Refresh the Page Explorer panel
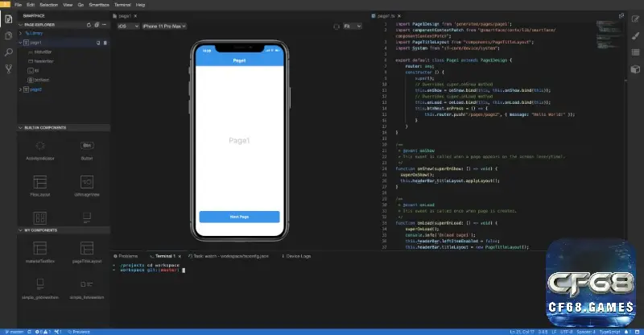644x335 pixels. pyautogui.click(x=89, y=25)
